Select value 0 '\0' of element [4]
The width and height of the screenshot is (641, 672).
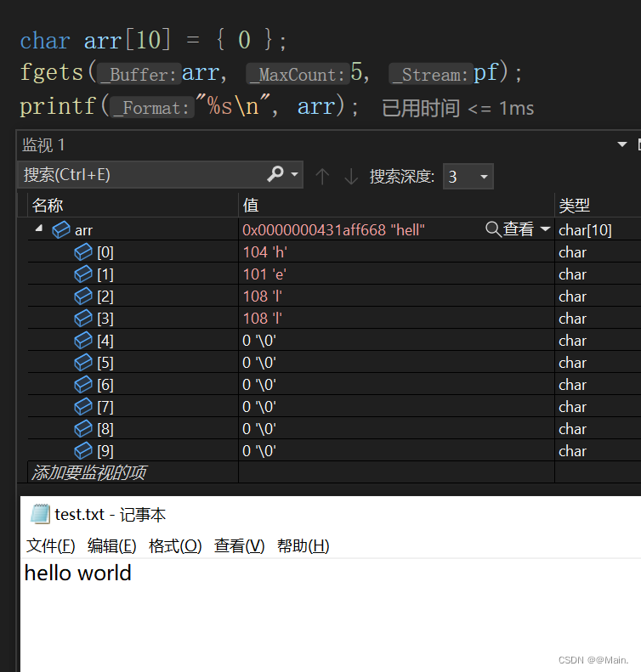[x=259, y=341]
